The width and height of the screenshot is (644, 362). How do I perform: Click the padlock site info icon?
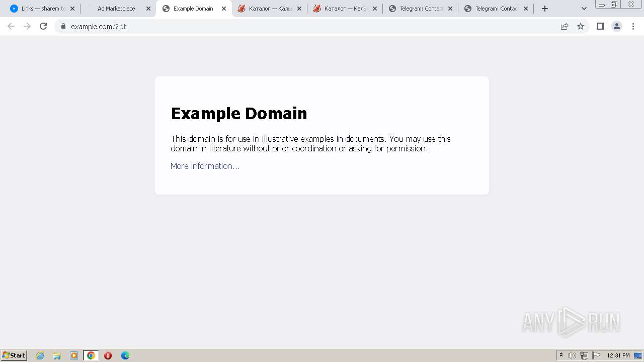[63, 26]
